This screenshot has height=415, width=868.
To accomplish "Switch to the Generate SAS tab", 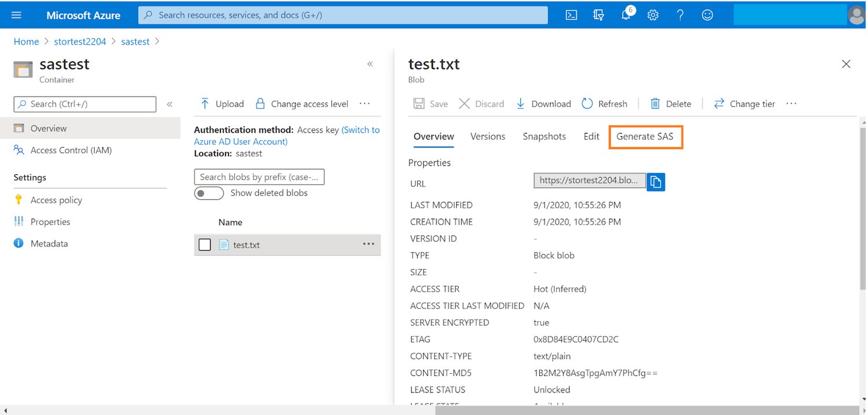I will 645,137.
